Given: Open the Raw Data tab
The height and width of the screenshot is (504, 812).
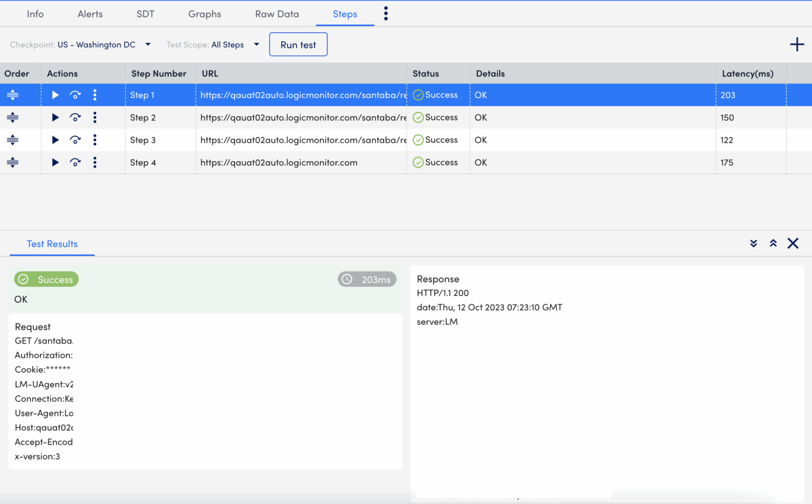Looking at the screenshot, I should (x=277, y=14).
